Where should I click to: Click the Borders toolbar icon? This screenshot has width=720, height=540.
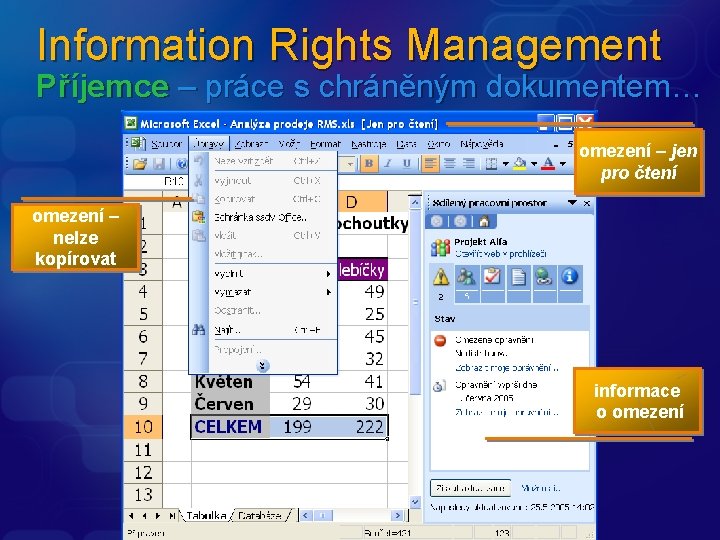(x=491, y=164)
